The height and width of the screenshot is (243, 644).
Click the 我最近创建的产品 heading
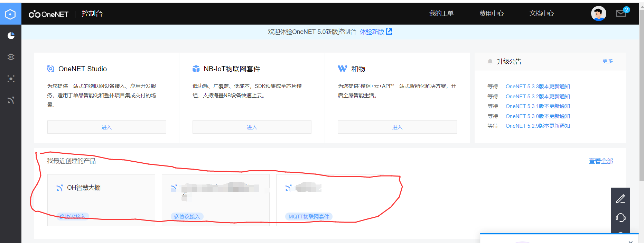pos(72,161)
